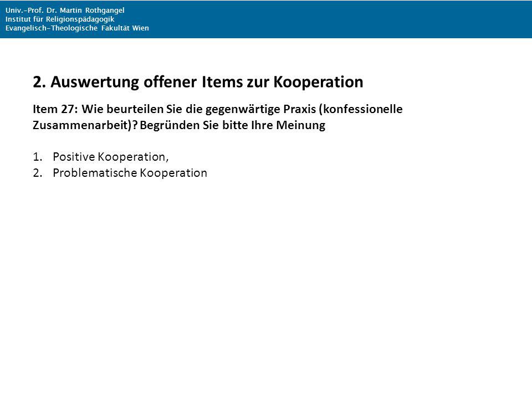The height and width of the screenshot is (399, 532).
Task: Select list item 'Problematische Kooperation'
Action: (x=130, y=173)
